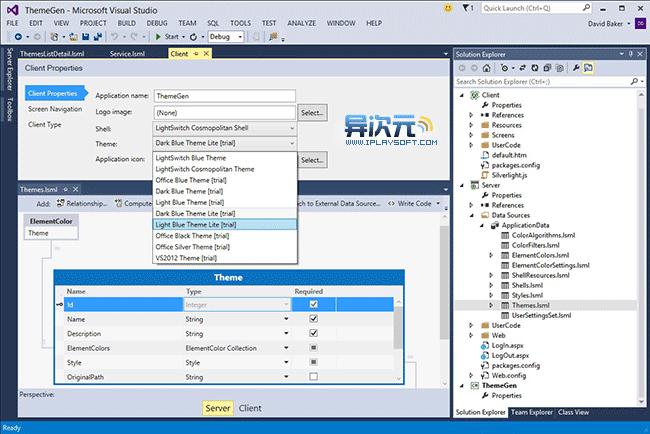
Task: Click the Application name input field
Action: click(x=225, y=96)
